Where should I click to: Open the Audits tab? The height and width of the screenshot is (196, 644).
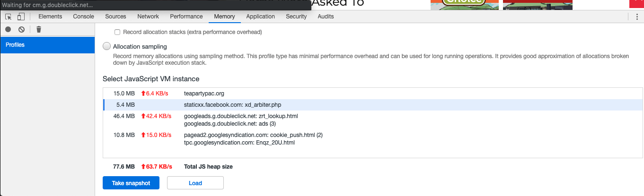326,17
